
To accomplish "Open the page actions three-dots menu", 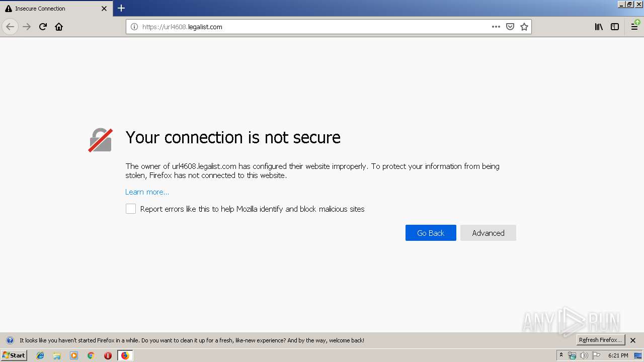I will click(496, 27).
